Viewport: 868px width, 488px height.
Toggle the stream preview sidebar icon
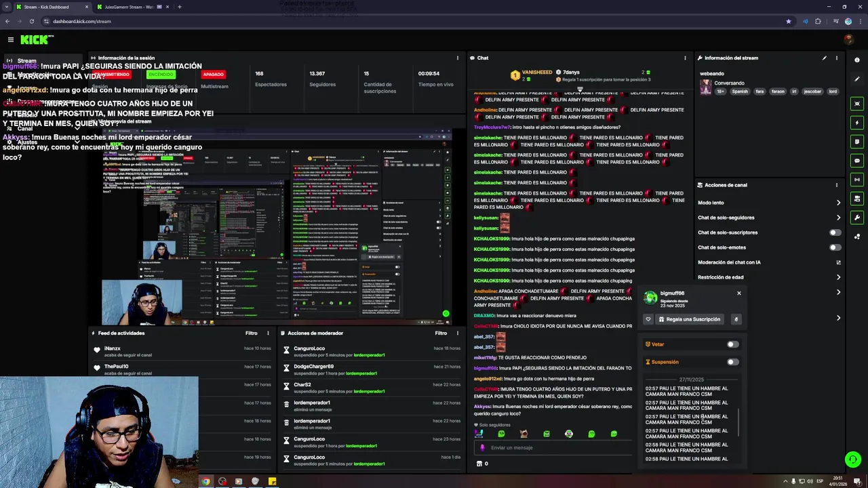(857, 104)
